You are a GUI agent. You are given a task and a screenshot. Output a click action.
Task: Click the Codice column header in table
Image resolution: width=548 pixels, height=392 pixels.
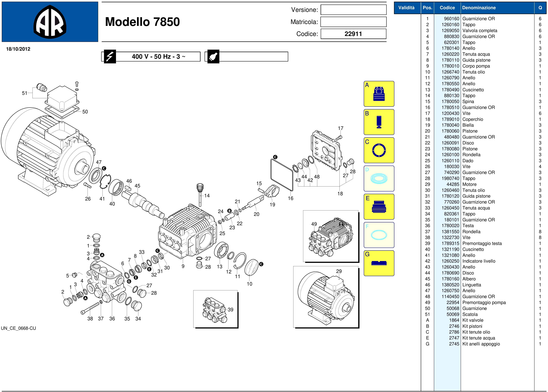click(x=447, y=8)
